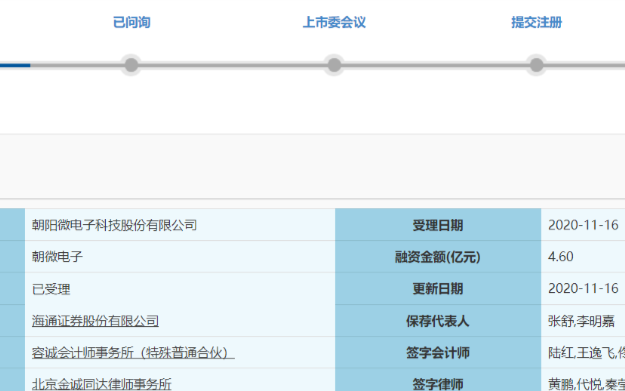This screenshot has height=391, width=625.
Task: Click the sponsor representatives 张舒,李明嘉
Action: pos(581,321)
